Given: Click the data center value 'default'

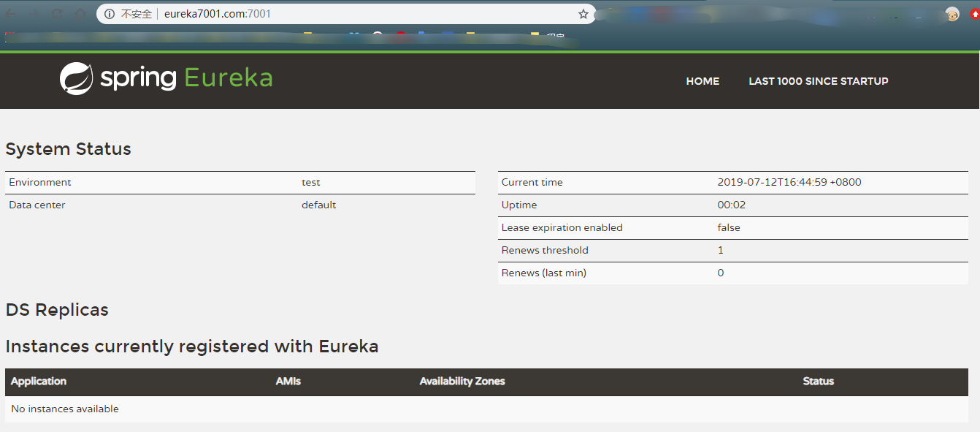Looking at the screenshot, I should point(319,205).
